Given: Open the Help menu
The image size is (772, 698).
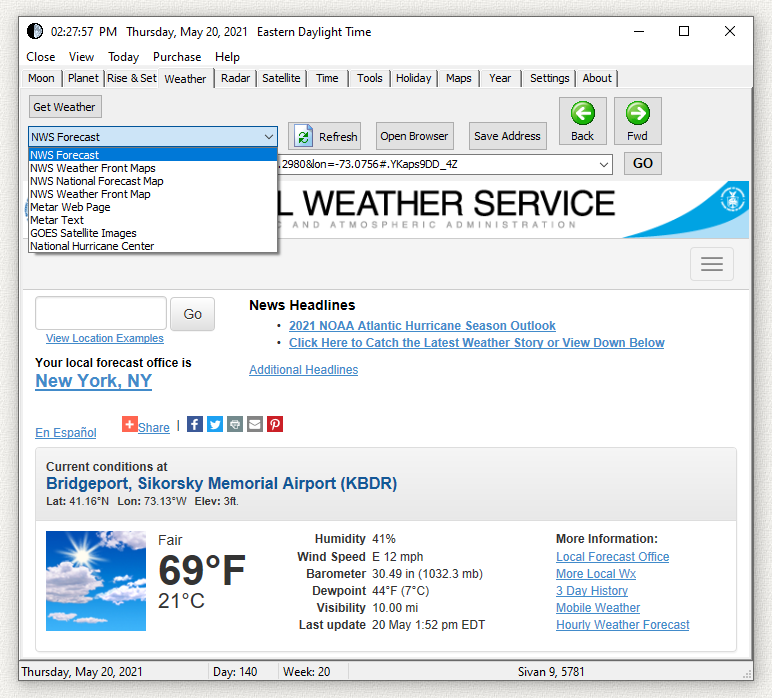Looking at the screenshot, I should point(227,57).
